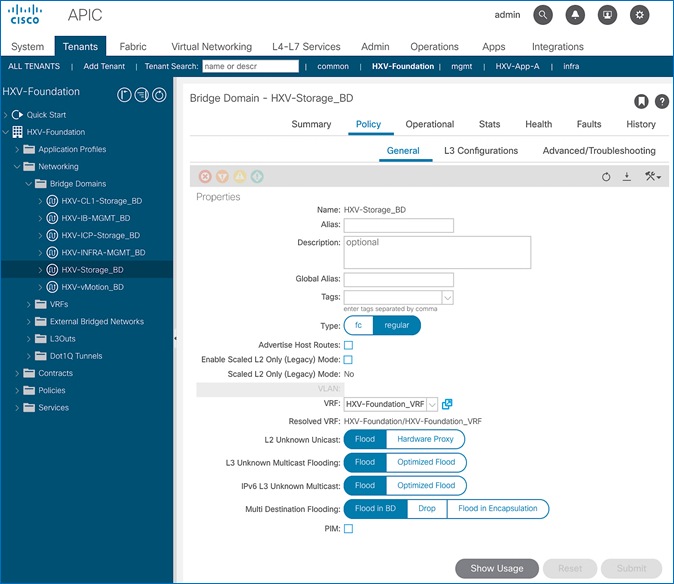Open the VRF dropdown arrow
This screenshot has height=584, width=674.
(x=432, y=404)
